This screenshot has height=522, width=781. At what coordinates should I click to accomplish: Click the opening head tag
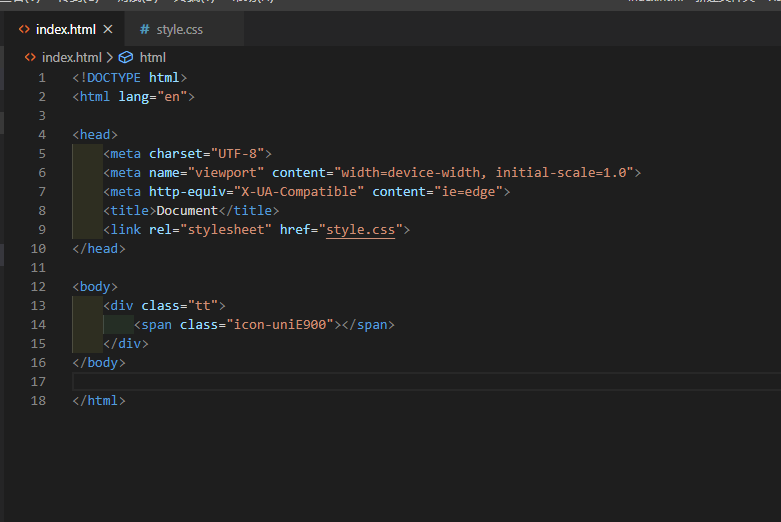(x=95, y=135)
